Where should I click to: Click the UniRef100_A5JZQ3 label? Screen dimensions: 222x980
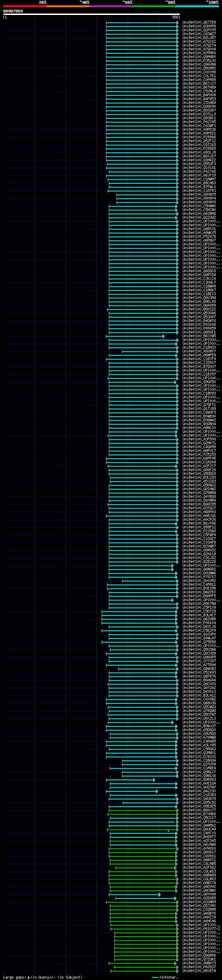click(199, 481)
